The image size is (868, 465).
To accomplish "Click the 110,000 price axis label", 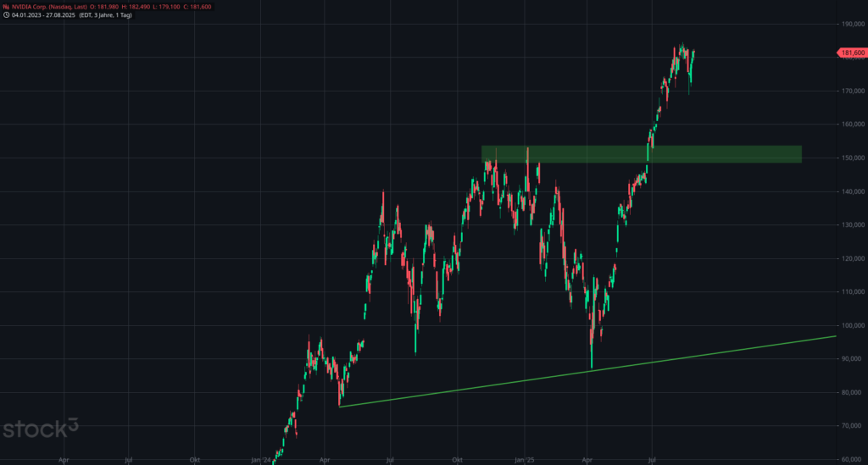I will (x=853, y=291).
